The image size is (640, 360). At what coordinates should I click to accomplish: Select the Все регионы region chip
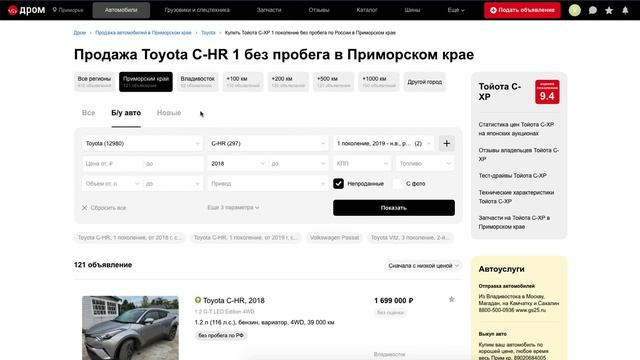pyautogui.click(x=94, y=82)
